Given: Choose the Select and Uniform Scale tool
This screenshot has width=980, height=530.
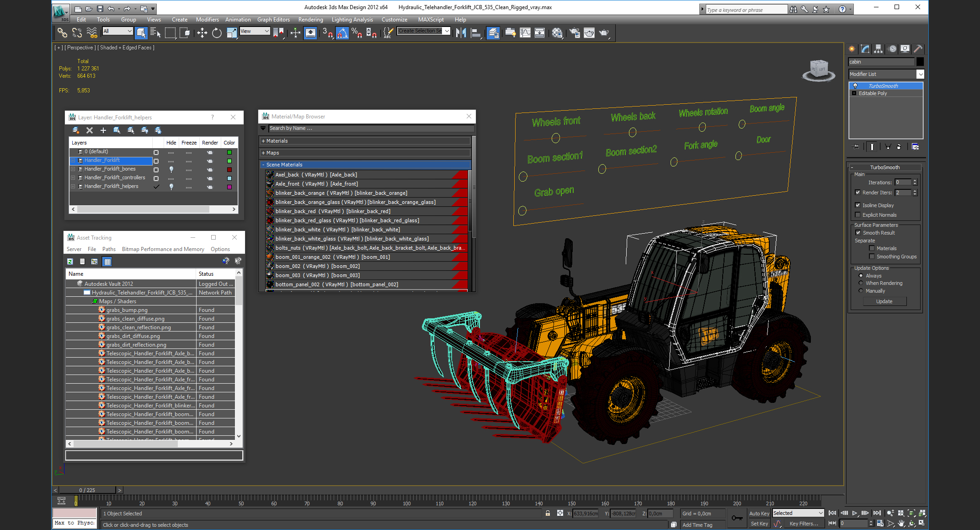Looking at the screenshot, I should click(232, 32).
